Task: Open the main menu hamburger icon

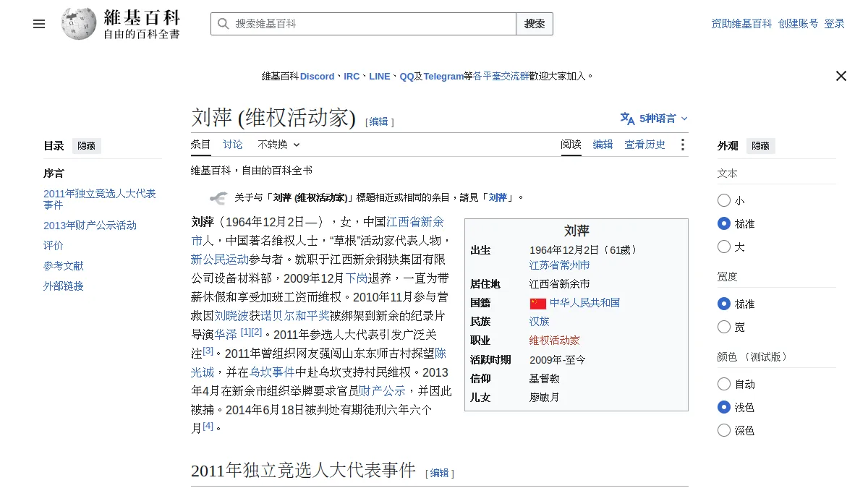Action: pyautogui.click(x=39, y=24)
